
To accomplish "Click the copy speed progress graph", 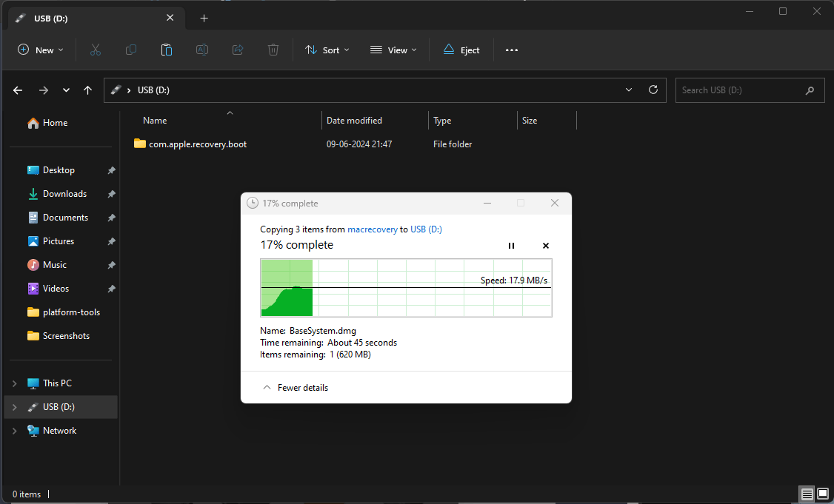I will [x=406, y=288].
